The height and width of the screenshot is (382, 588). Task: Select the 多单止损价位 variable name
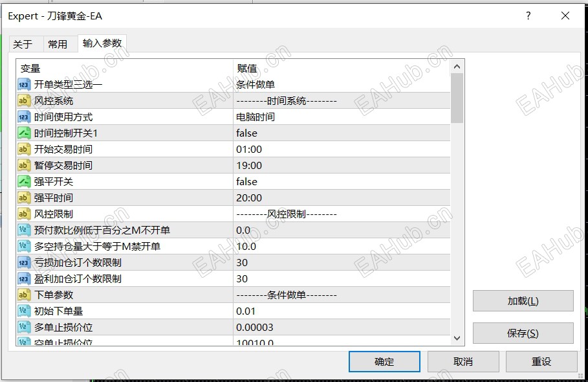tap(63, 327)
